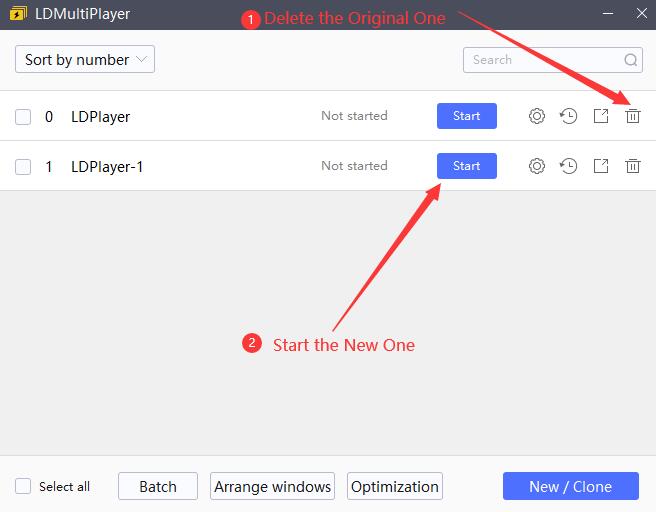Click Not started status of LDPlayer row
Image resolution: width=656 pixels, height=512 pixels.
[x=354, y=116]
